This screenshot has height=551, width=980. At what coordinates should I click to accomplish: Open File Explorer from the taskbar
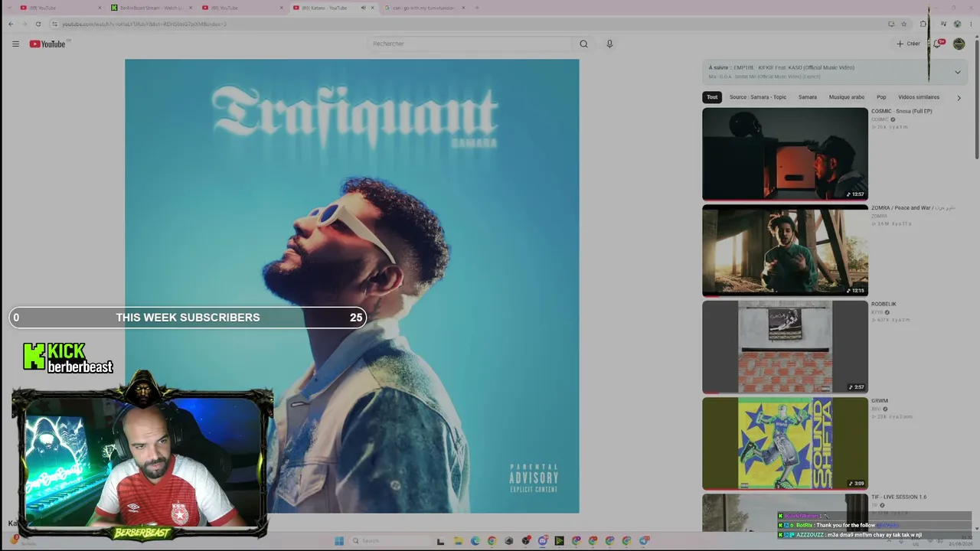pos(458,541)
